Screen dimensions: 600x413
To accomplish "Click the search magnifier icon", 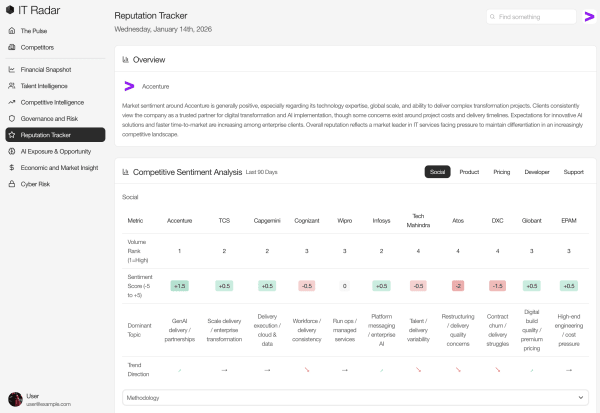I will click(x=492, y=17).
